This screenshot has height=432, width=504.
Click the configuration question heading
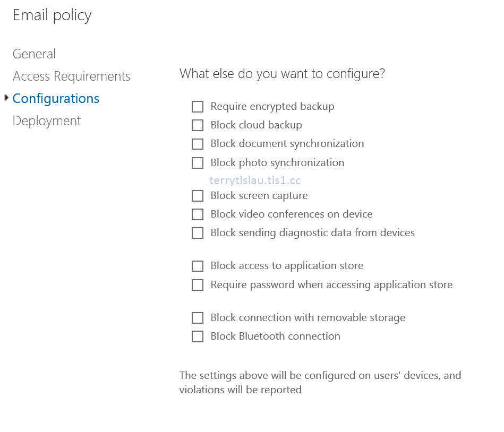point(282,74)
